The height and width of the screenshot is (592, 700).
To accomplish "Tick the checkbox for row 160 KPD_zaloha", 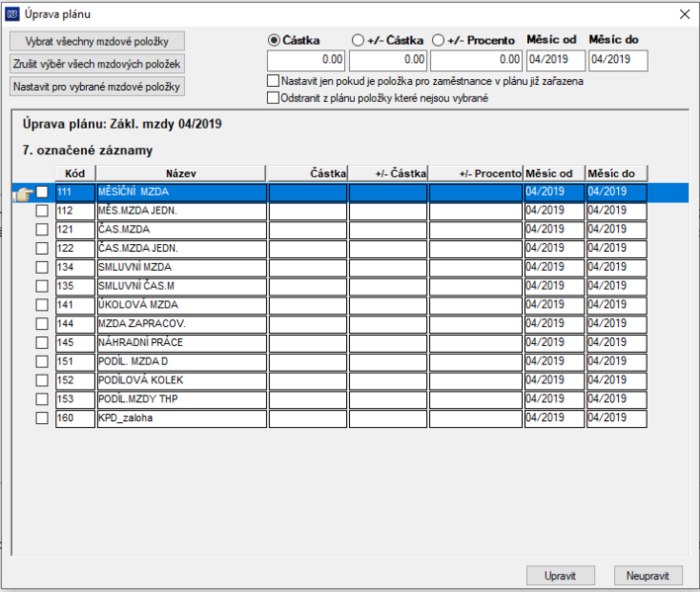I will coord(42,418).
